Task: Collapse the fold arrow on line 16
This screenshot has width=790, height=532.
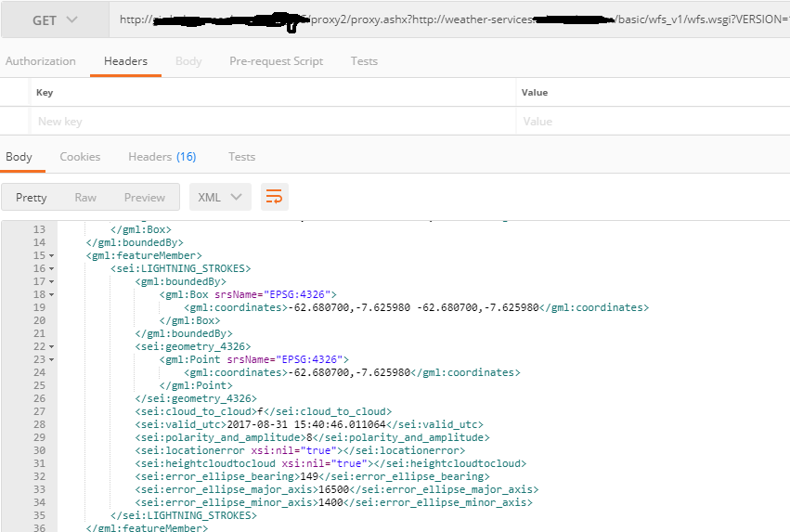Action: 51,269
